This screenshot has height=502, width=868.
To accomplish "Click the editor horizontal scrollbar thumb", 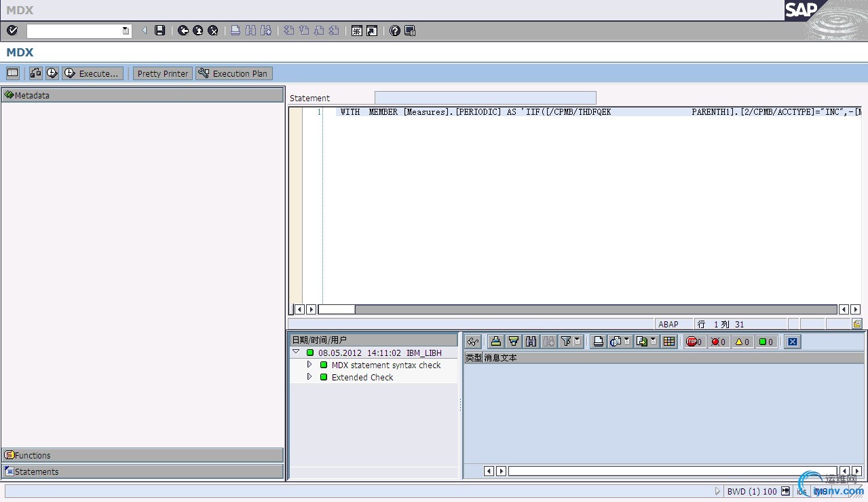I will click(337, 309).
